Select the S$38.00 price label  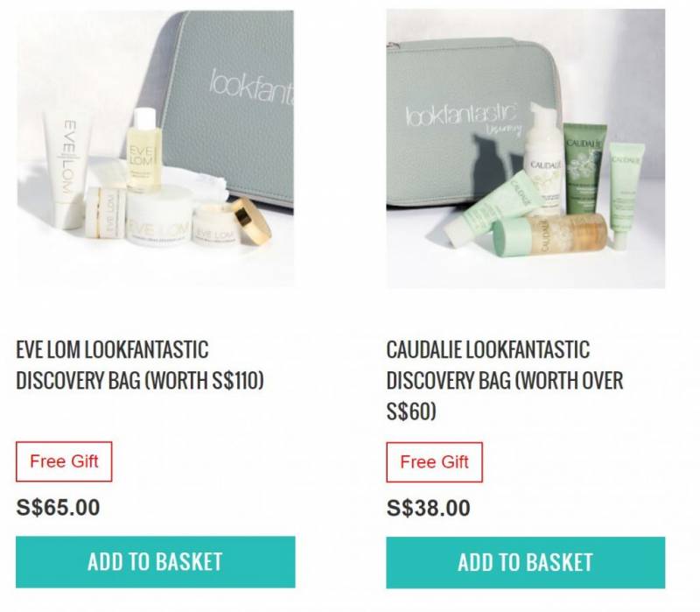428,508
